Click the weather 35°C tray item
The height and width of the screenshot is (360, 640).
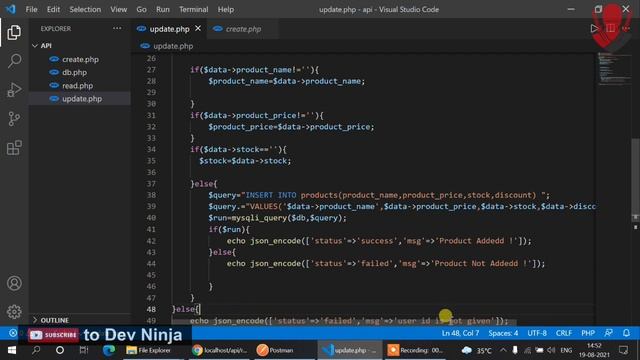[476, 350]
